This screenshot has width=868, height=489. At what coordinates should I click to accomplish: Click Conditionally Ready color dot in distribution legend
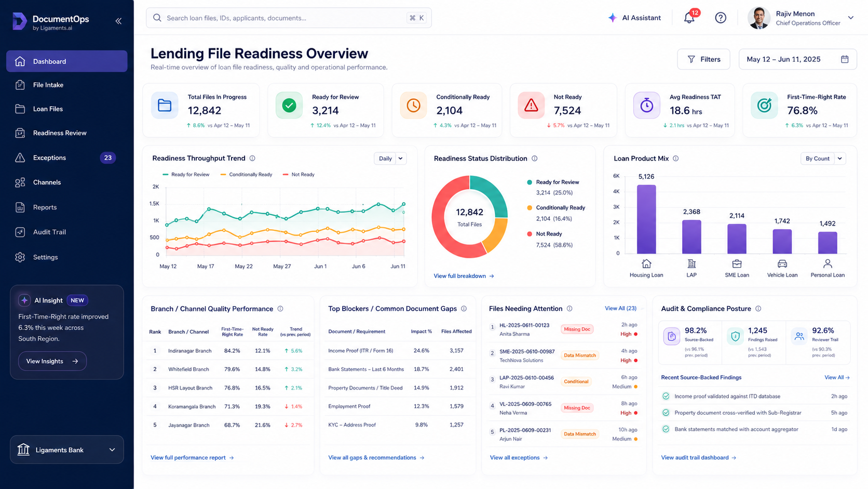[x=530, y=208]
